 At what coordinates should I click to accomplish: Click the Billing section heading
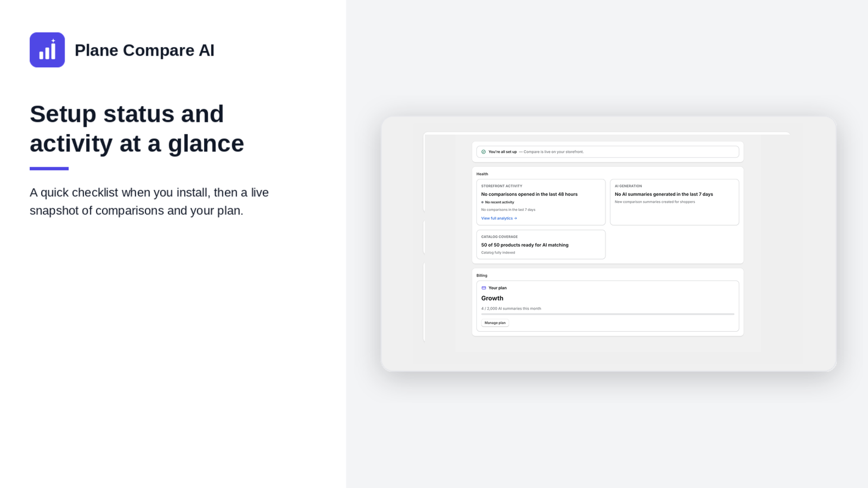[482, 275]
